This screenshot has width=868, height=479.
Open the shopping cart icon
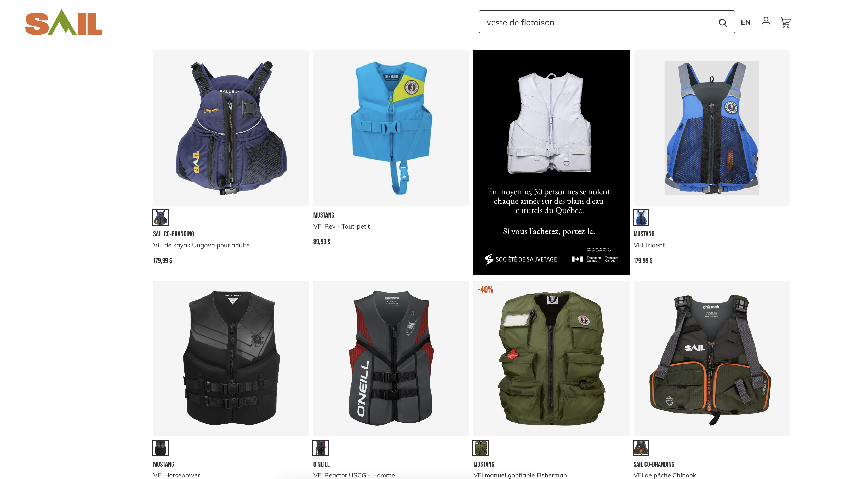[785, 22]
